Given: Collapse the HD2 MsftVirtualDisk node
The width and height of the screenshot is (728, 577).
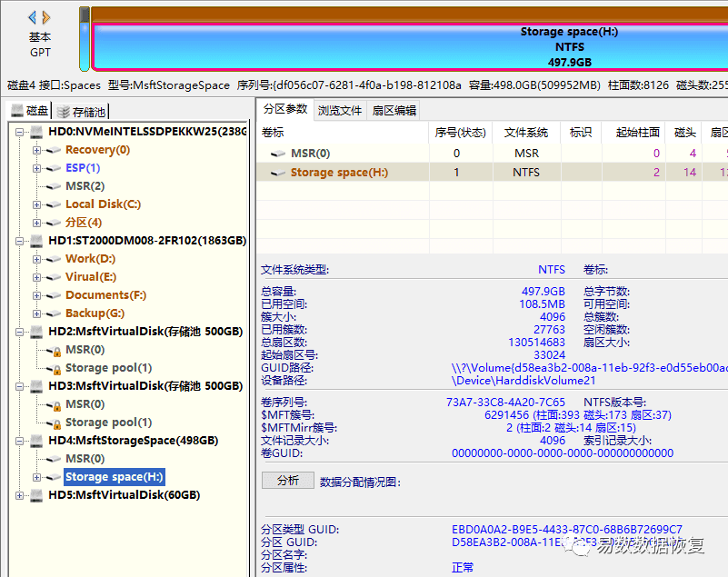Looking at the screenshot, I should point(19,332).
